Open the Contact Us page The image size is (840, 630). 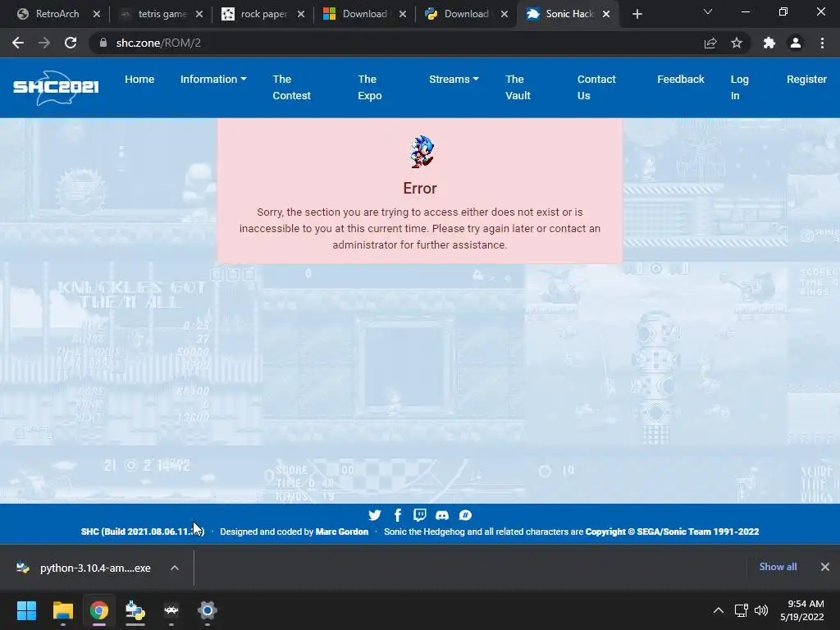[596, 87]
